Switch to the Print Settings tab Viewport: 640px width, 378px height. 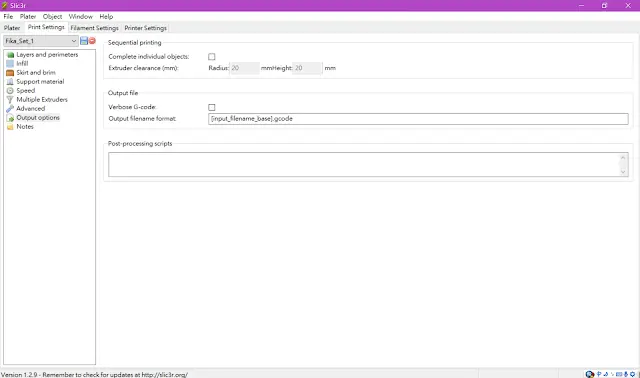click(46, 27)
